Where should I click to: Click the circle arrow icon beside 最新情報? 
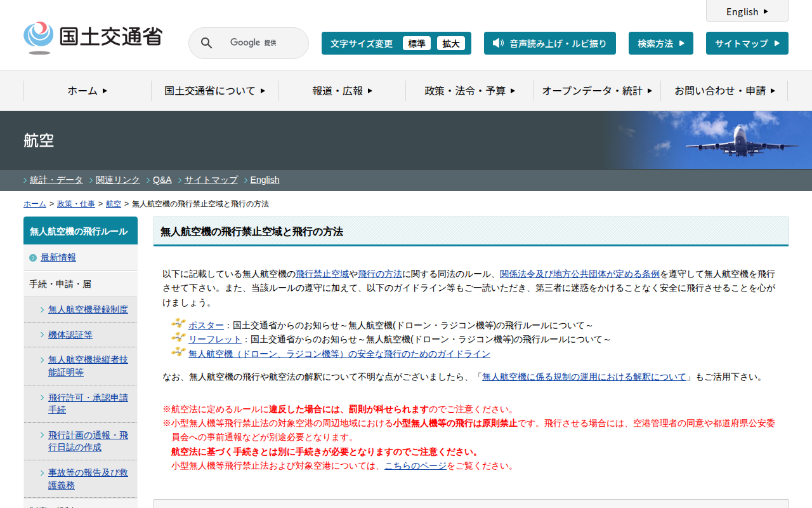(33, 258)
